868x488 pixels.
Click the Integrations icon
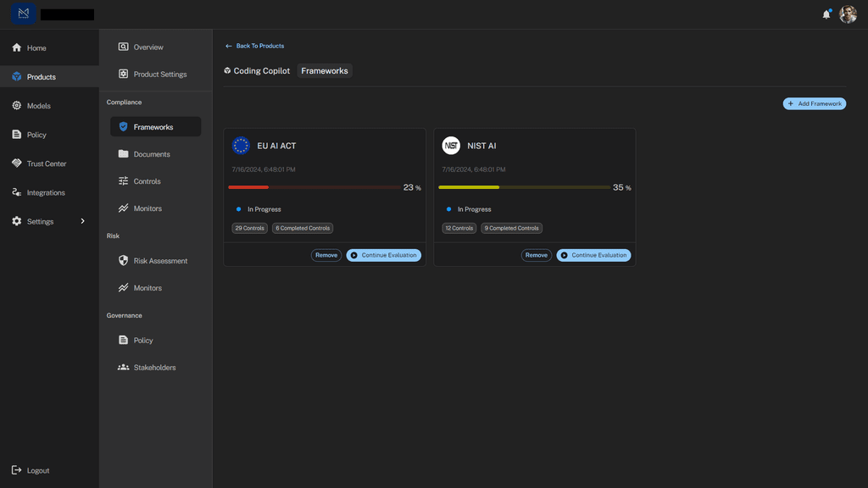tap(17, 192)
